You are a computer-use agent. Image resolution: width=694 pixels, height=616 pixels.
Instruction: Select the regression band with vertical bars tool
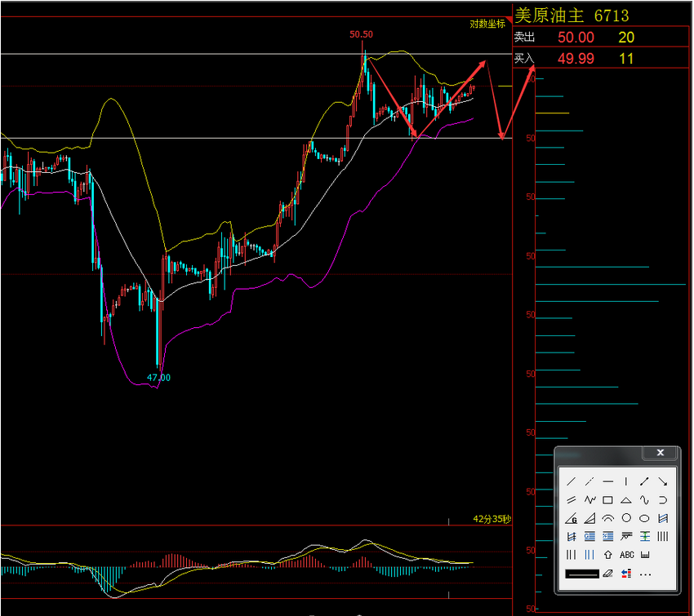pyautogui.click(x=572, y=537)
